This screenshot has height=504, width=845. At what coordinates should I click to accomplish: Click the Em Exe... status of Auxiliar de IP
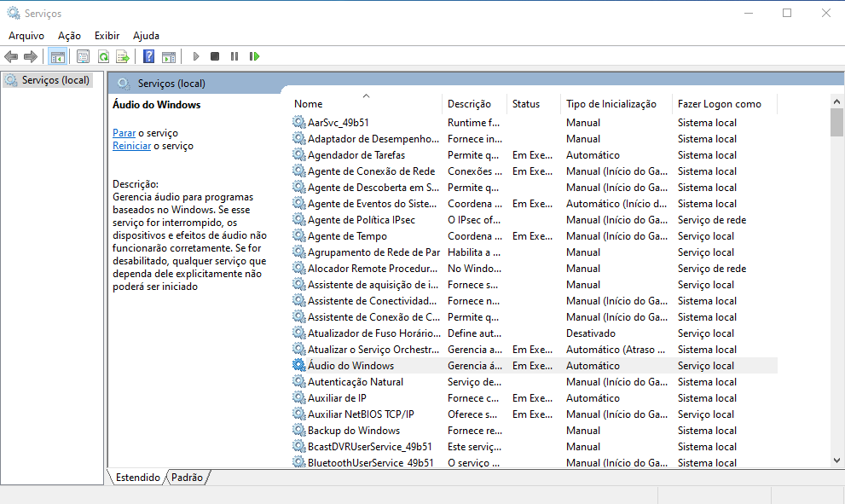pyautogui.click(x=532, y=397)
